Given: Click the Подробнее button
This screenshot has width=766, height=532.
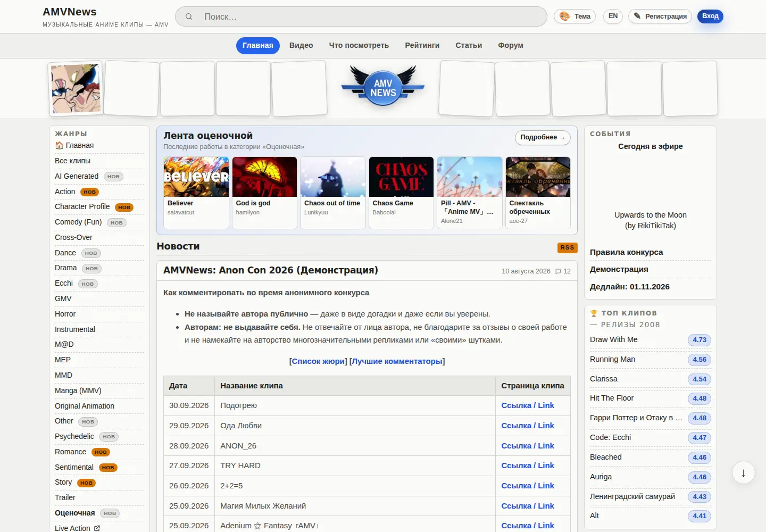Looking at the screenshot, I should point(543,137).
